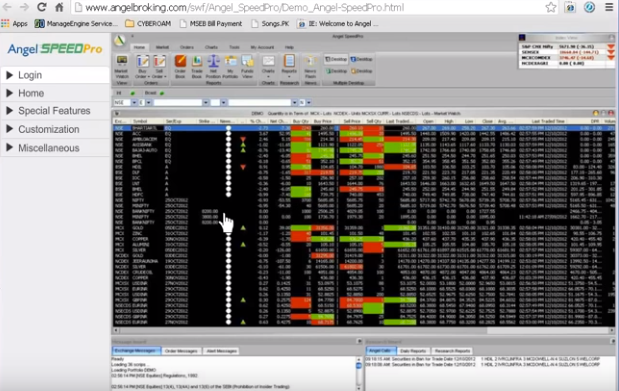The width and height of the screenshot is (619, 391).
Task: Open the NSE exchange dropdown arrow
Action: 134,102
